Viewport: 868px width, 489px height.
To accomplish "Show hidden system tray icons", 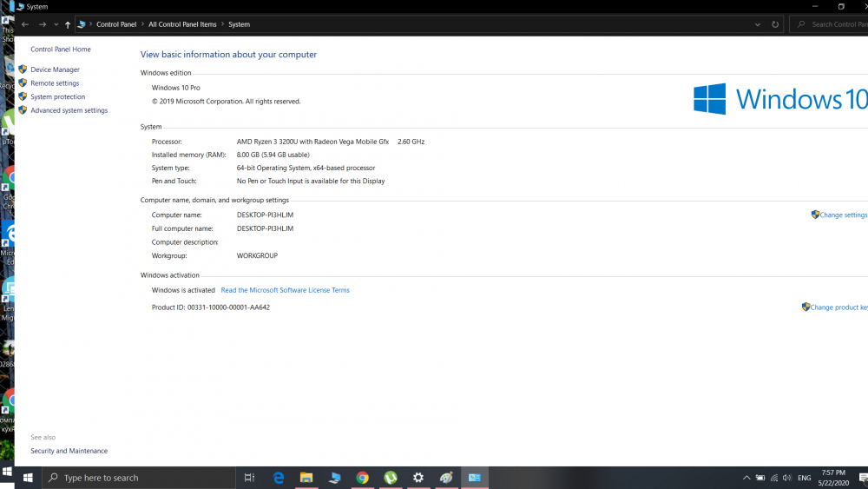I will coord(746,478).
